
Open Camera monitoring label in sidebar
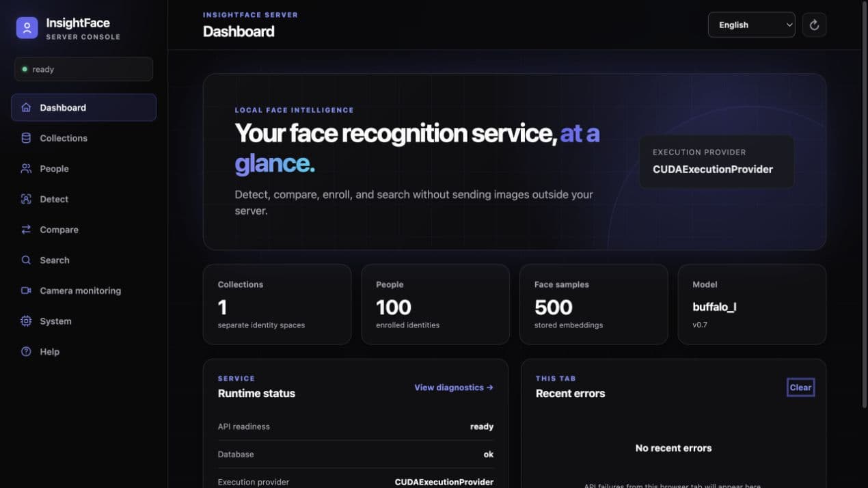[80, 290]
